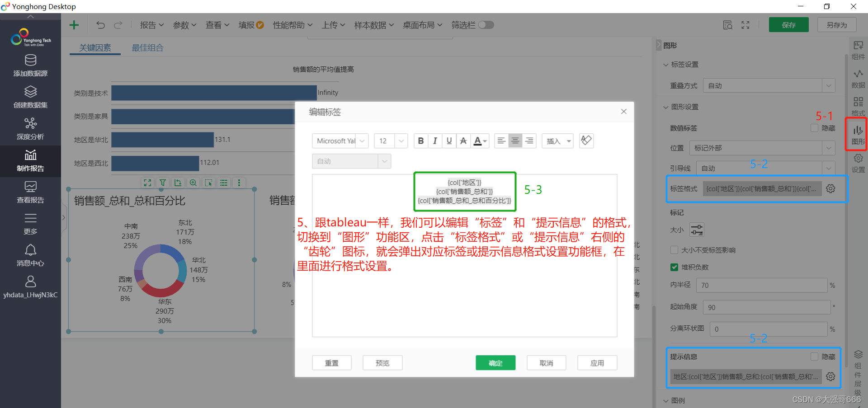
Task: Align label text center
Action: 515,141
